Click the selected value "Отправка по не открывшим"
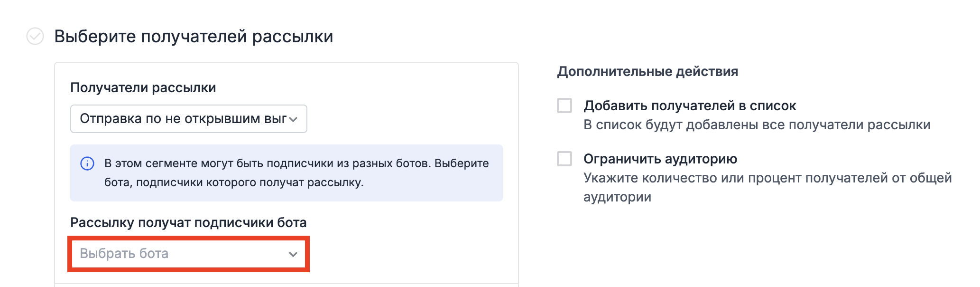This screenshot has height=287, width=980. [x=183, y=119]
